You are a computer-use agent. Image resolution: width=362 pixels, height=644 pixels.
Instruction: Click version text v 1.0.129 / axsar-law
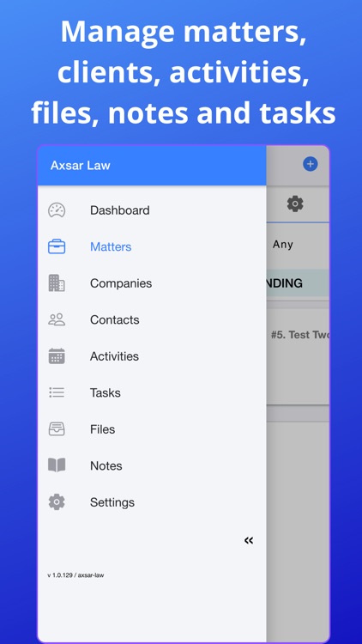[75, 575]
